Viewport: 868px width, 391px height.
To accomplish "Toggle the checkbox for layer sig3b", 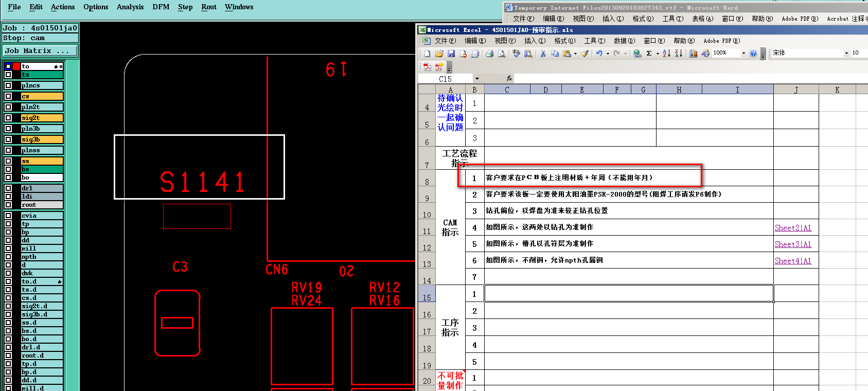I will (x=8, y=139).
